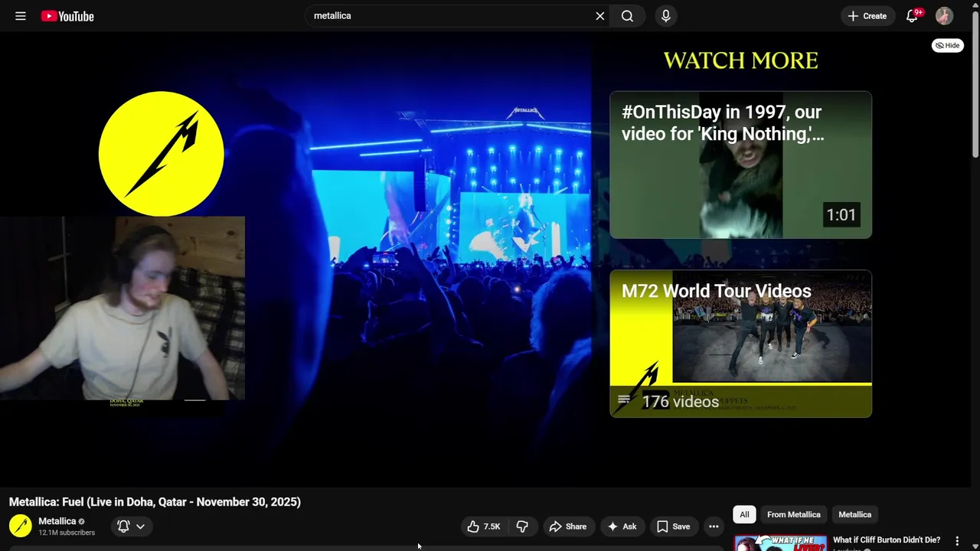Image resolution: width=980 pixels, height=551 pixels.
Task: Open the notifications bell
Action: point(912,16)
